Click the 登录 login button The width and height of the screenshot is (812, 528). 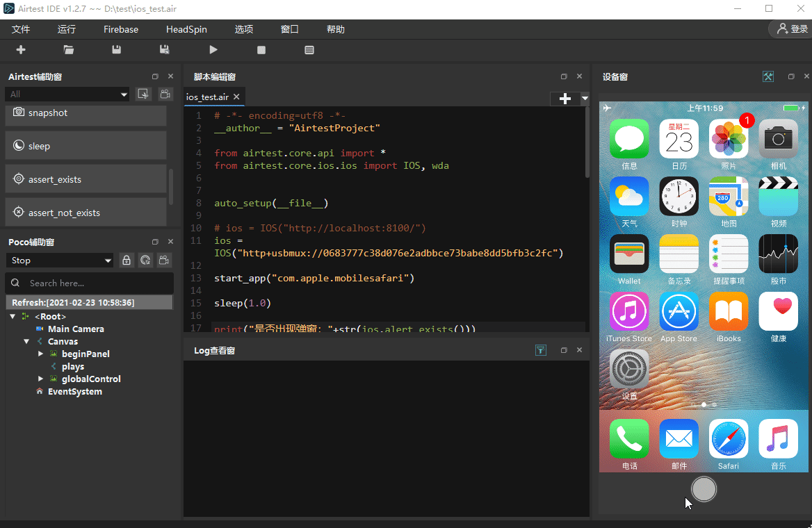[793, 29]
